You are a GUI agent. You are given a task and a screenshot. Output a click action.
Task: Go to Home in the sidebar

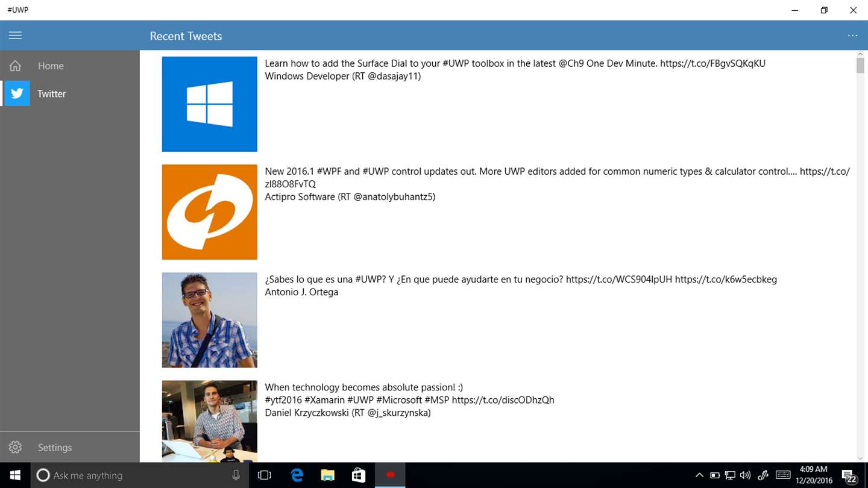pos(70,66)
